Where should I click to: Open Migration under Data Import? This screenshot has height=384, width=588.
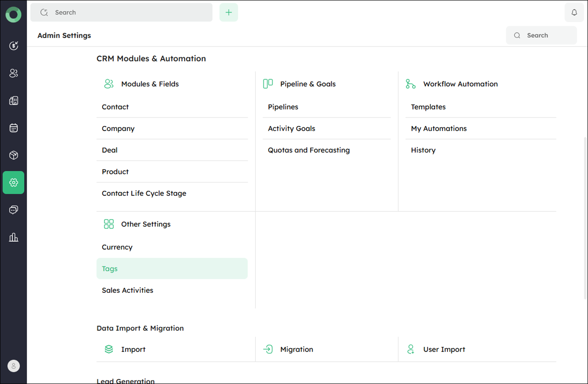(296, 349)
